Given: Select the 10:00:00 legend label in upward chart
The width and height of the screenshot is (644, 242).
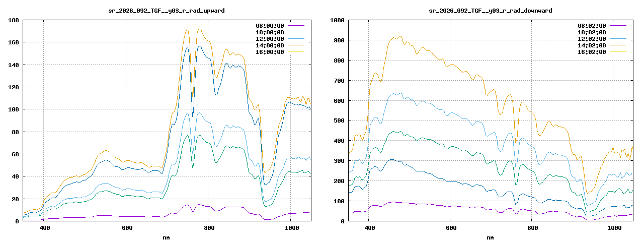Looking at the screenshot, I should 269,32.
